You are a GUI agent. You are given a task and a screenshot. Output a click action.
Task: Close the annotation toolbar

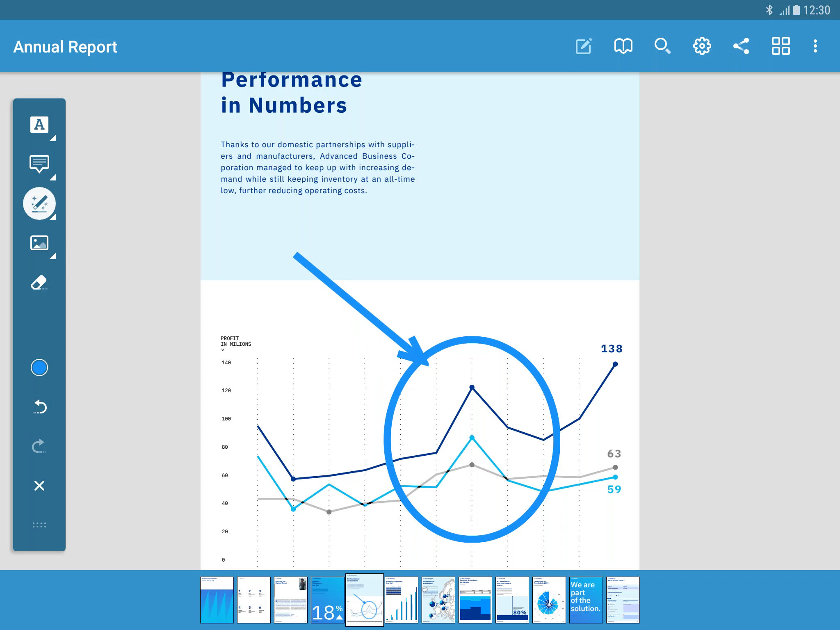point(39,486)
